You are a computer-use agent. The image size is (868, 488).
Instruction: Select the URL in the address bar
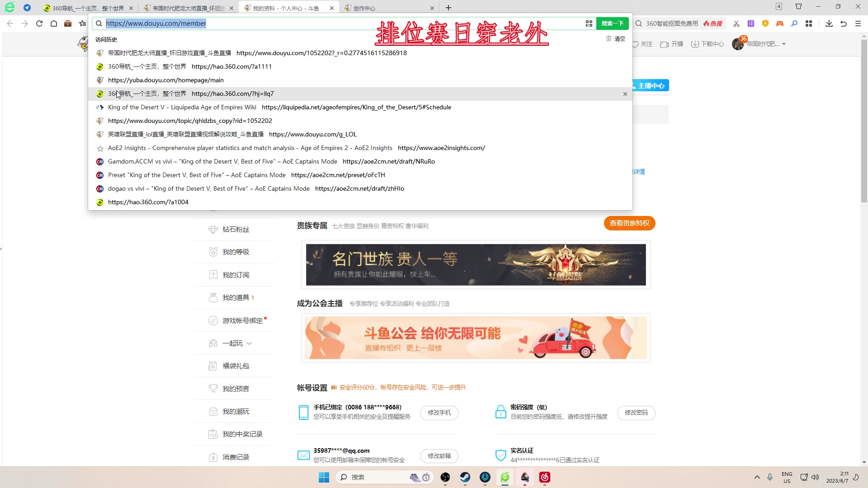point(156,23)
